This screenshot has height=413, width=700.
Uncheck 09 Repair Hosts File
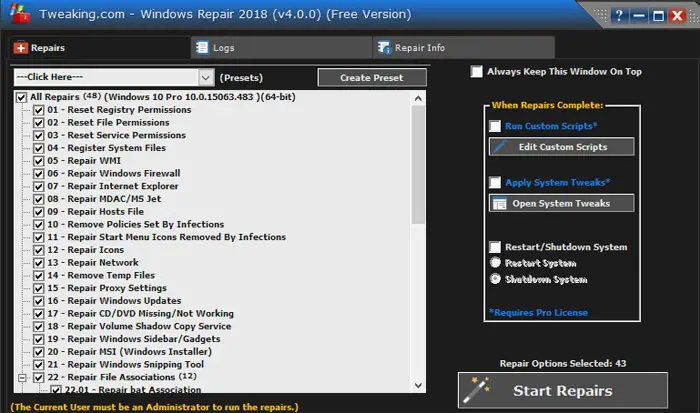click(x=39, y=212)
